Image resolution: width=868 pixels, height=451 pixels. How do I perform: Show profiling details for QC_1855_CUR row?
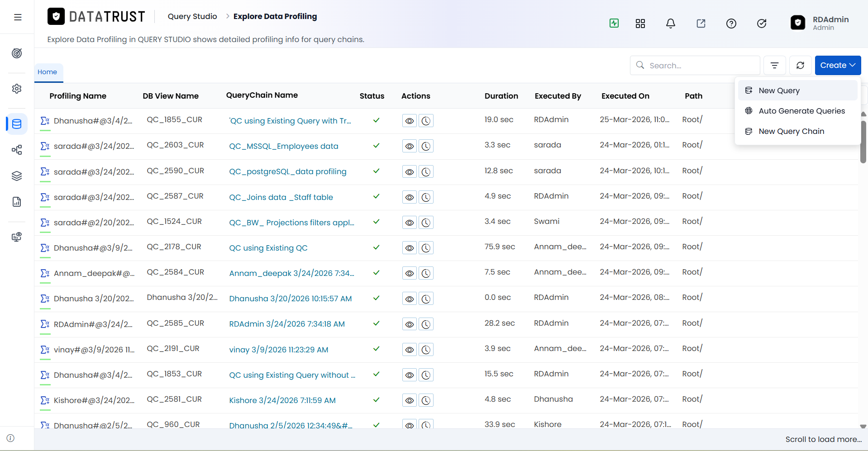click(x=410, y=121)
